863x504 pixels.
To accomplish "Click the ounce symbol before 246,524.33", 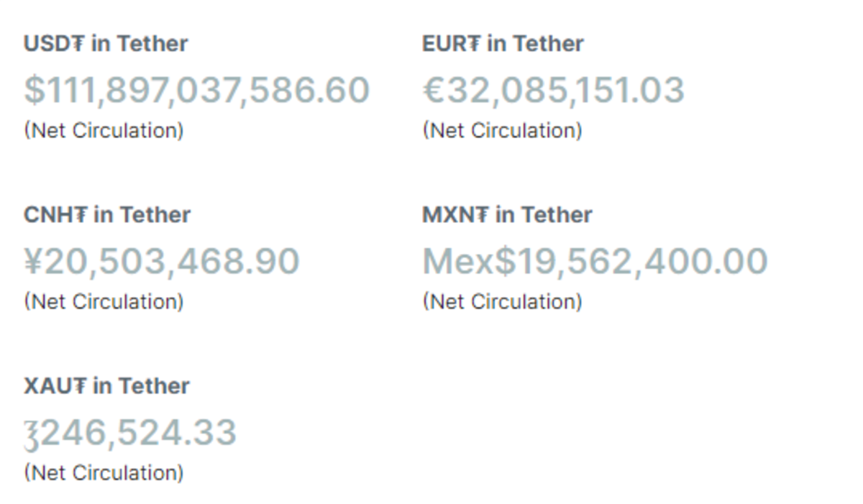I will tap(31, 435).
